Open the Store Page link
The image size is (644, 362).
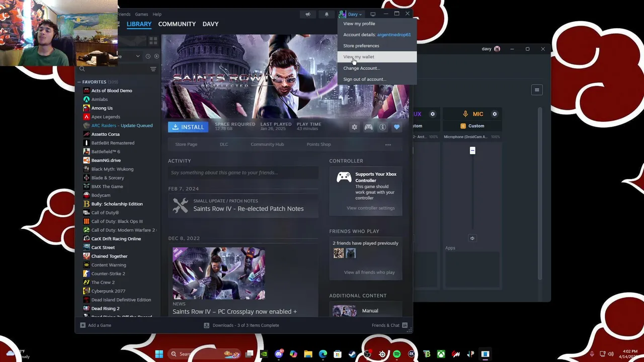[186, 144]
